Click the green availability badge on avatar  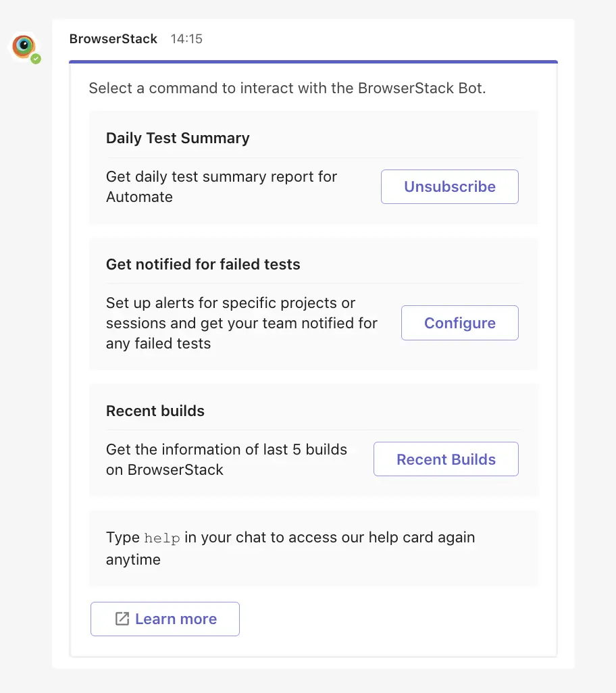click(36, 59)
